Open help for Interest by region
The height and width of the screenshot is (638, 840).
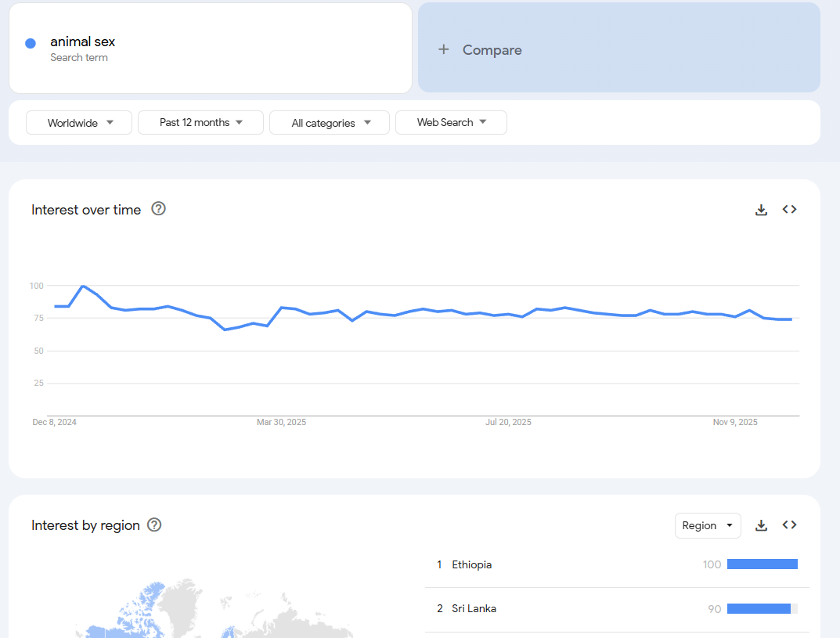pos(154,525)
